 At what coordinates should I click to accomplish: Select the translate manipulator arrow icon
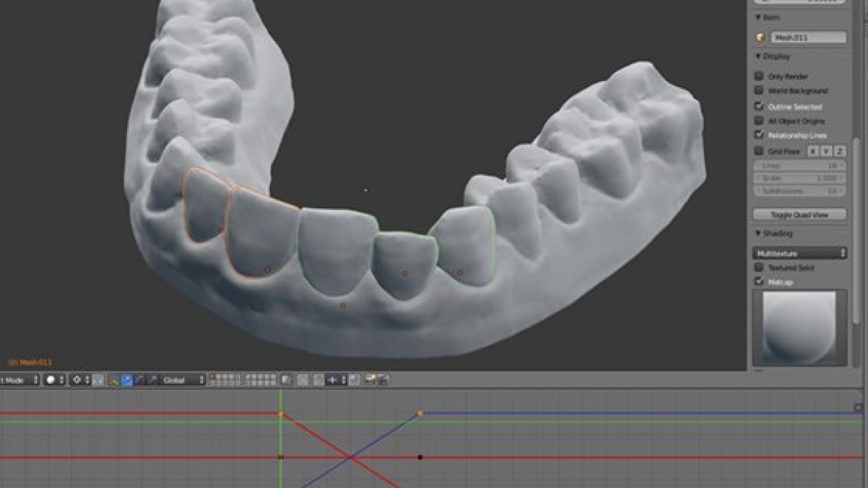tap(127, 379)
